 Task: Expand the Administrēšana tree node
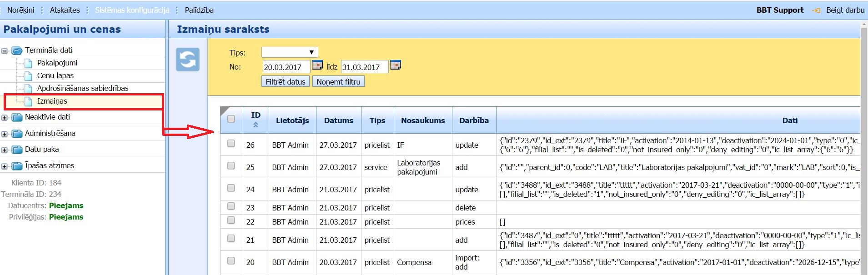click(x=5, y=134)
